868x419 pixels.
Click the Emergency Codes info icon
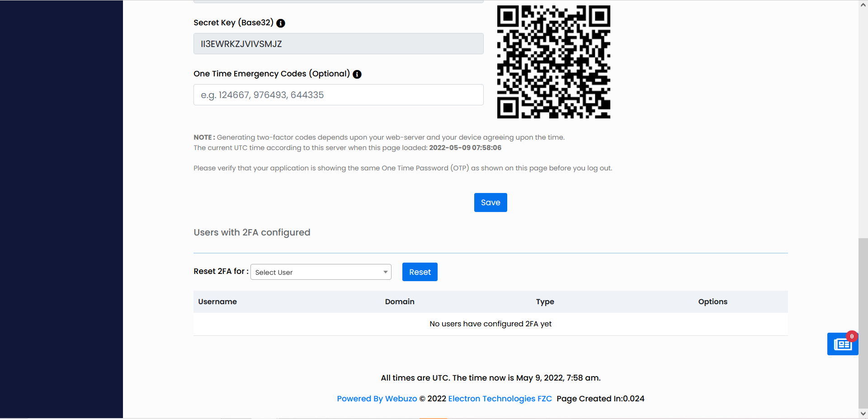[x=357, y=74]
